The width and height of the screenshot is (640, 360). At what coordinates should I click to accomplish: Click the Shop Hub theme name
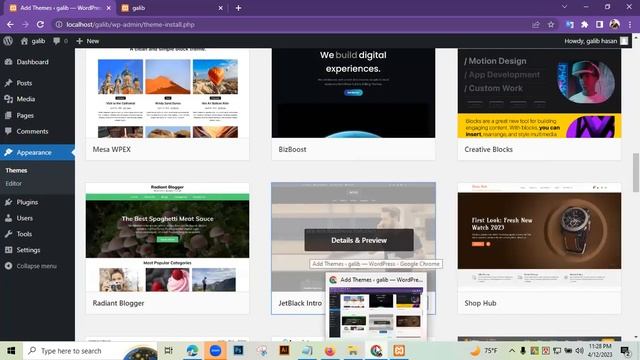coord(480,303)
